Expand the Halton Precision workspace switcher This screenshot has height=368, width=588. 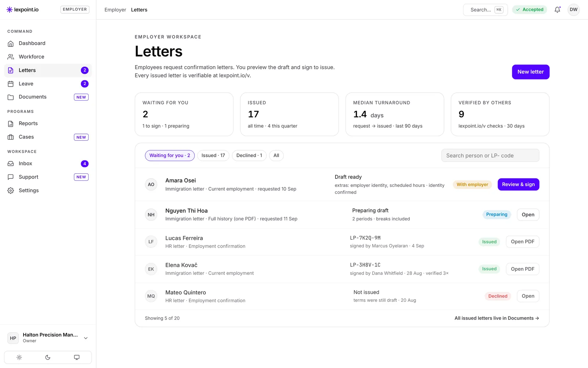coord(48,338)
